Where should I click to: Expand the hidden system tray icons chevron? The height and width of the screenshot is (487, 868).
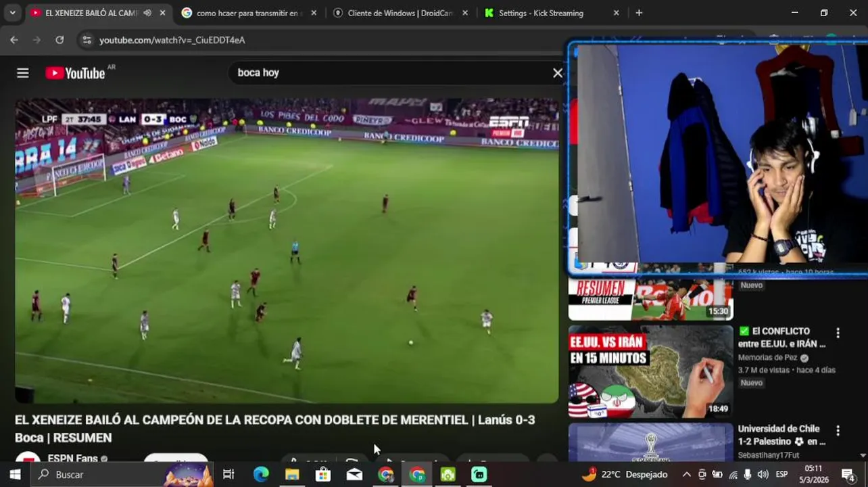pyautogui.click(x=686, y=475)
